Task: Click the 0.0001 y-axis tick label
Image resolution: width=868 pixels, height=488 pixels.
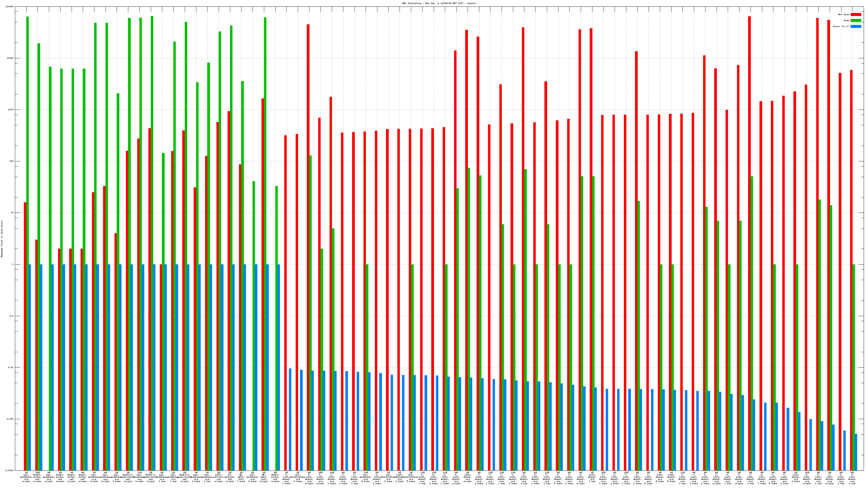Action: point(10,470)
